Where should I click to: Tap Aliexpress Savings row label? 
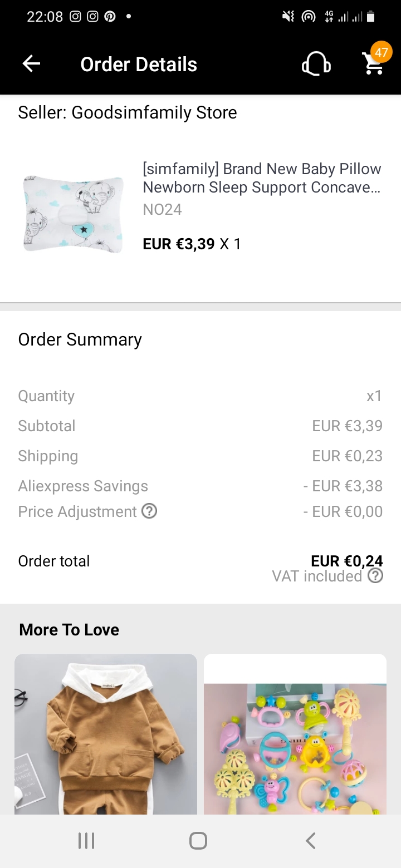click(x=83, y=486)
